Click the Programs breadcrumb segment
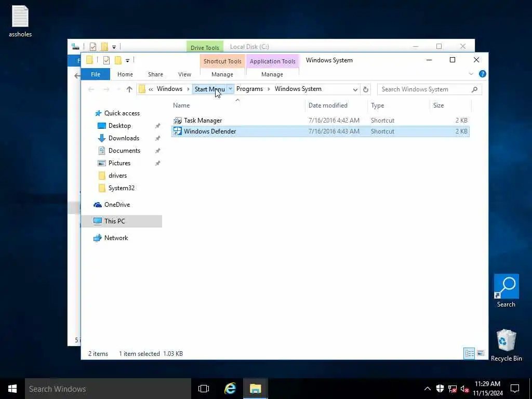This screenshot has width=532, height=399. click(x=249, y=89)
